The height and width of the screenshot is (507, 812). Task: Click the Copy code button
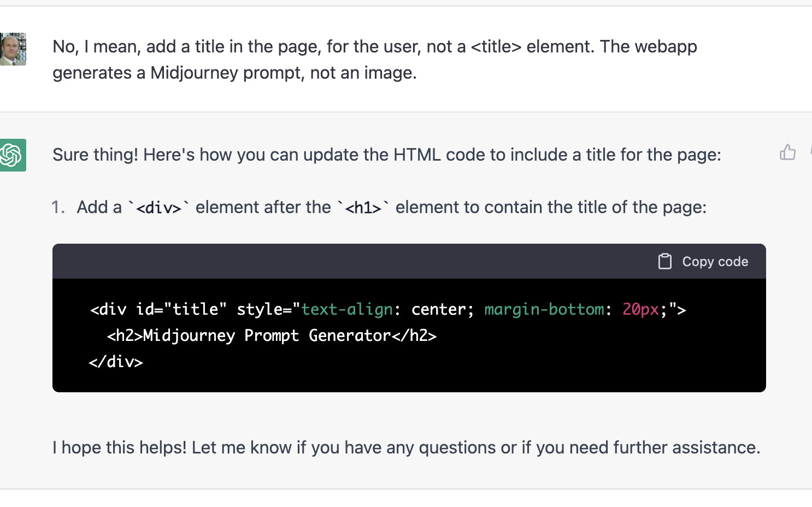703,261
